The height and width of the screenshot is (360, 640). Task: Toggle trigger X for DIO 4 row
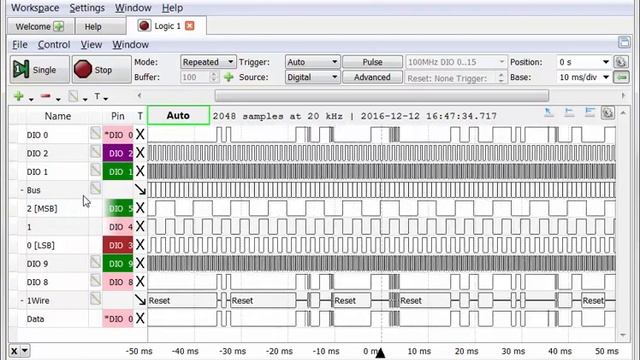point(140,226)
